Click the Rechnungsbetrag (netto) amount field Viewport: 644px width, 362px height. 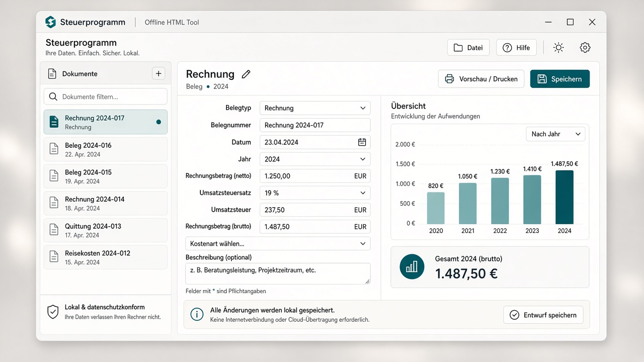(x=315, y=176)
